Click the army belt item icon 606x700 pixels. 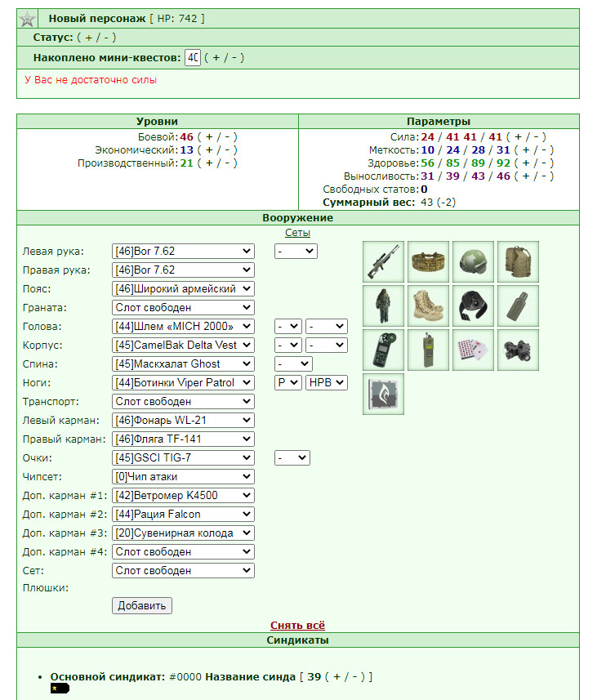(429, 261)
